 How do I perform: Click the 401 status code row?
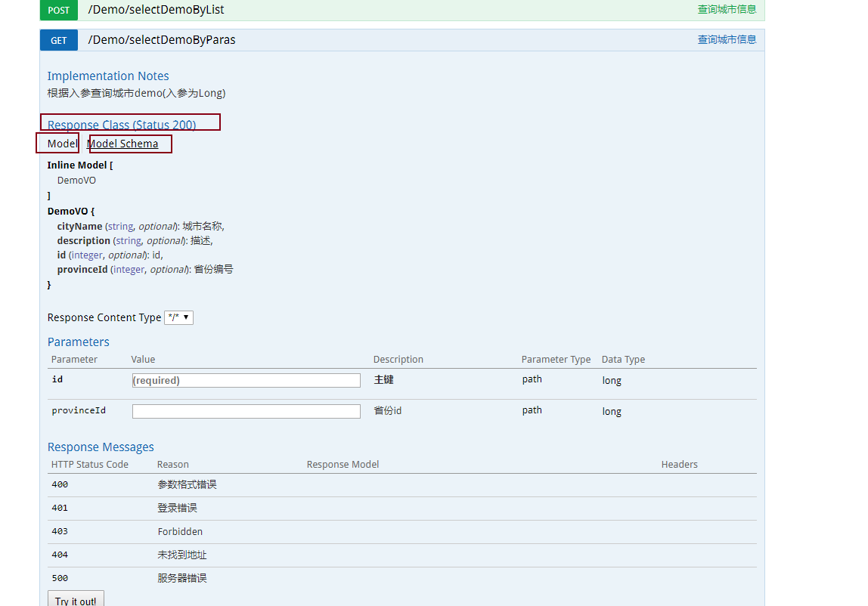[x=402, y=508]
